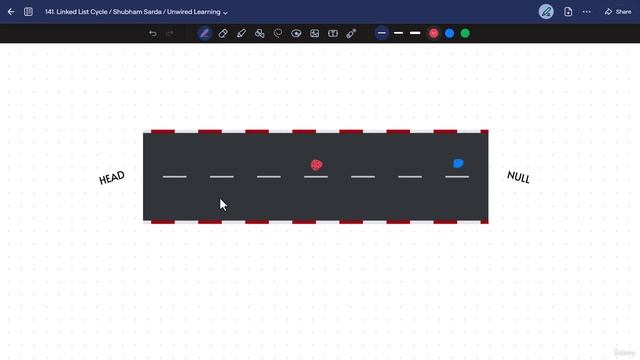This screenshot has height=360, width=640.
Task: Undo the last stroke
Action: [x=153, y=33]
